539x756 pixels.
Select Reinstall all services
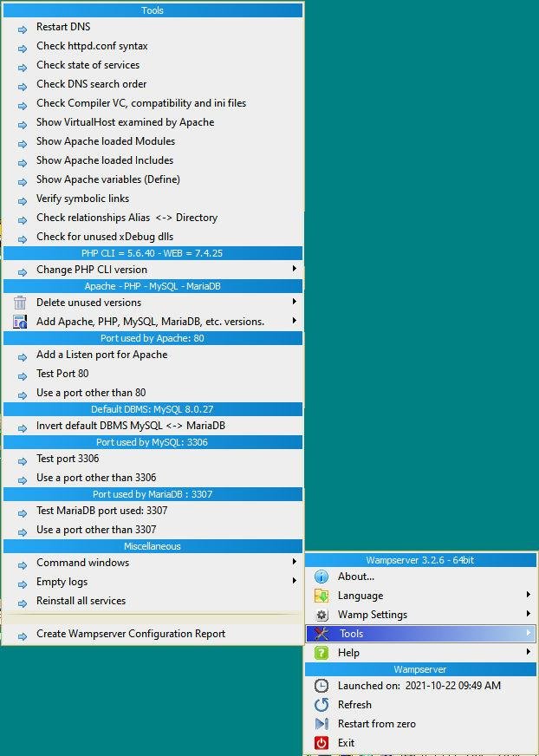click(153, 601)
